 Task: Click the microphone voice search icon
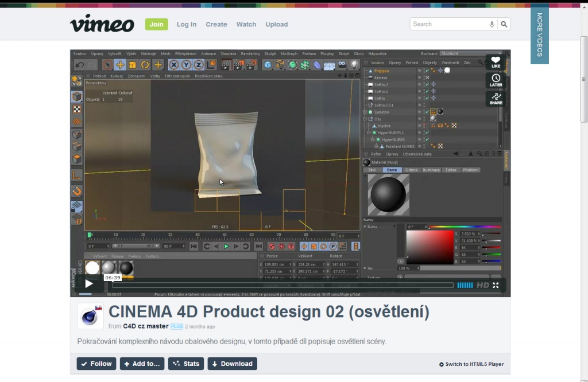tap(492, 24)
